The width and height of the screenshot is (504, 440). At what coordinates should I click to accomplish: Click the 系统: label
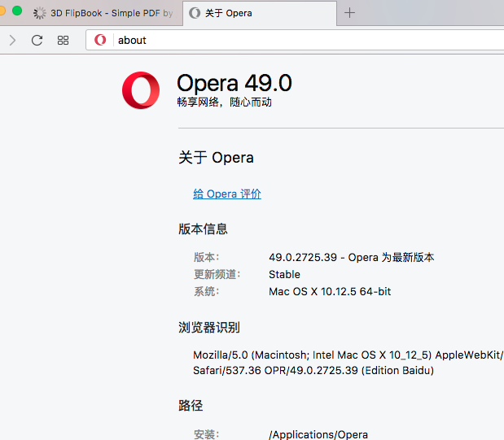pyautogui.click(x=206, y=291)
